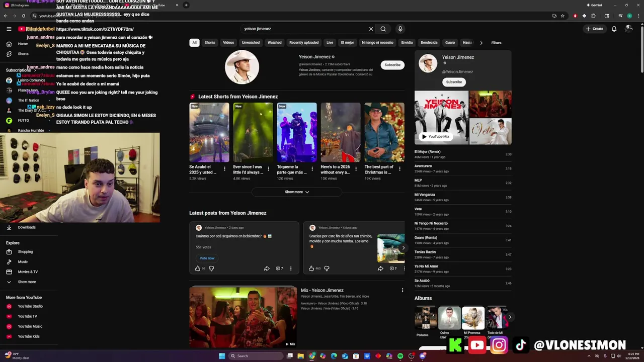Click inside the 'yeison jimenez' search field

click(304, 29)
